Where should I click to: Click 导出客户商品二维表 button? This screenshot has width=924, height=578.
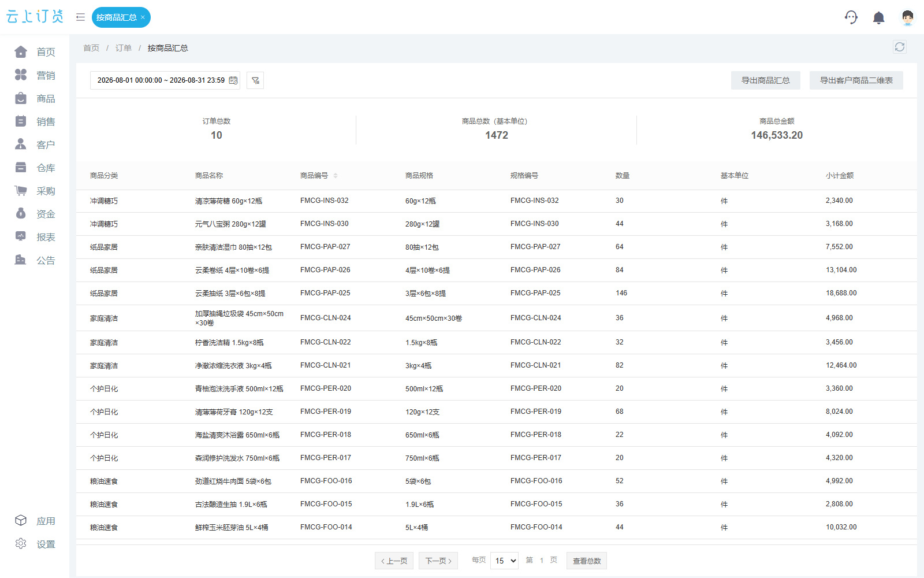point(856,80)
